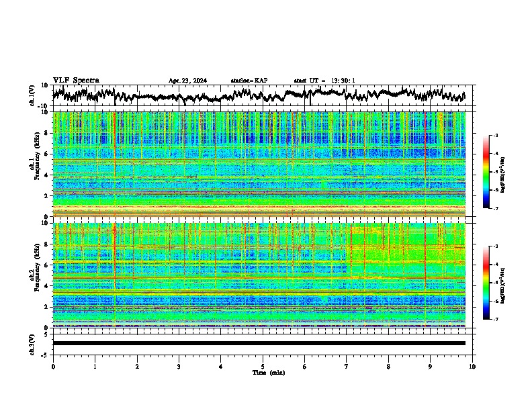This screenshot has width=532, height=411.
Task: Click the "-10" tick on ch.1(V) axis
Action: pos(44,106)
